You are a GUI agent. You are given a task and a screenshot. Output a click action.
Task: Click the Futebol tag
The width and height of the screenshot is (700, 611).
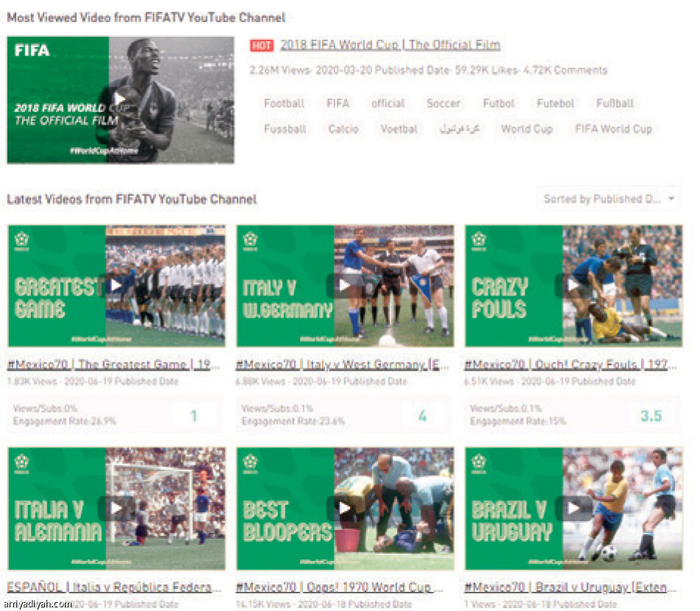tap(555, 104)
